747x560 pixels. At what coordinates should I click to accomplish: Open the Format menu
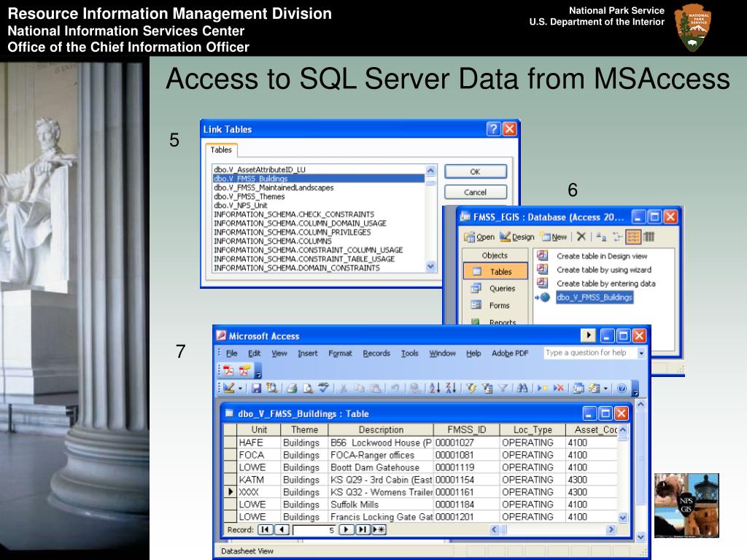pyautogui.click(x=340, y=354)
